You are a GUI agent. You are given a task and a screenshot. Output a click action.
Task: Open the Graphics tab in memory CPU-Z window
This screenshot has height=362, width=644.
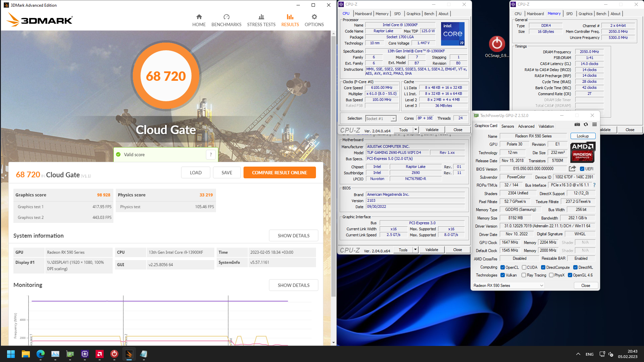coord(585,14)
